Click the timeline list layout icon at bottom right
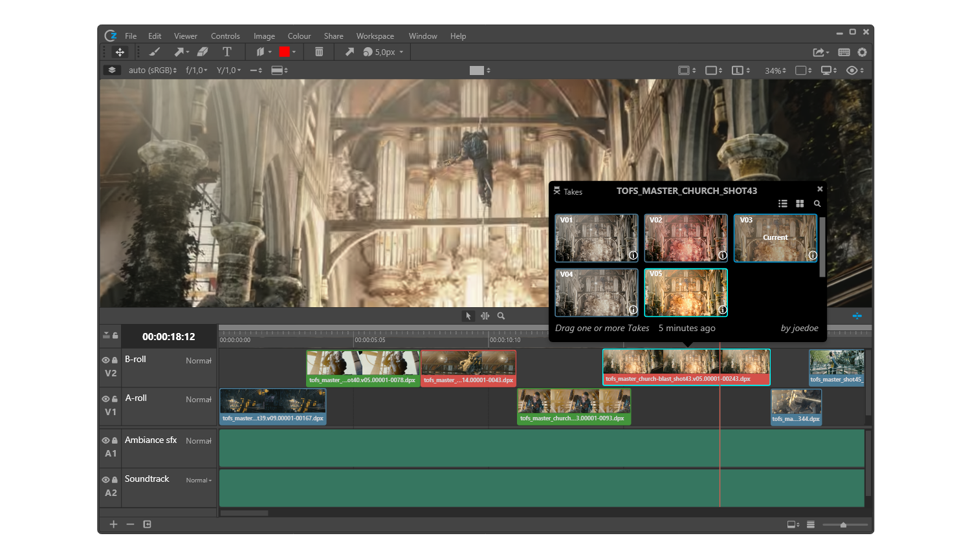 click(x=811, y=524)
